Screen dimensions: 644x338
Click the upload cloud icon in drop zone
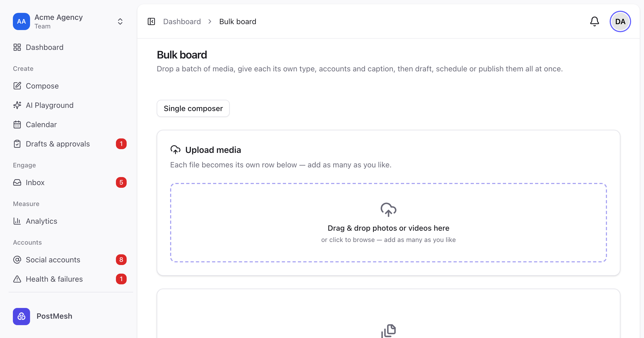coord(388,210)
